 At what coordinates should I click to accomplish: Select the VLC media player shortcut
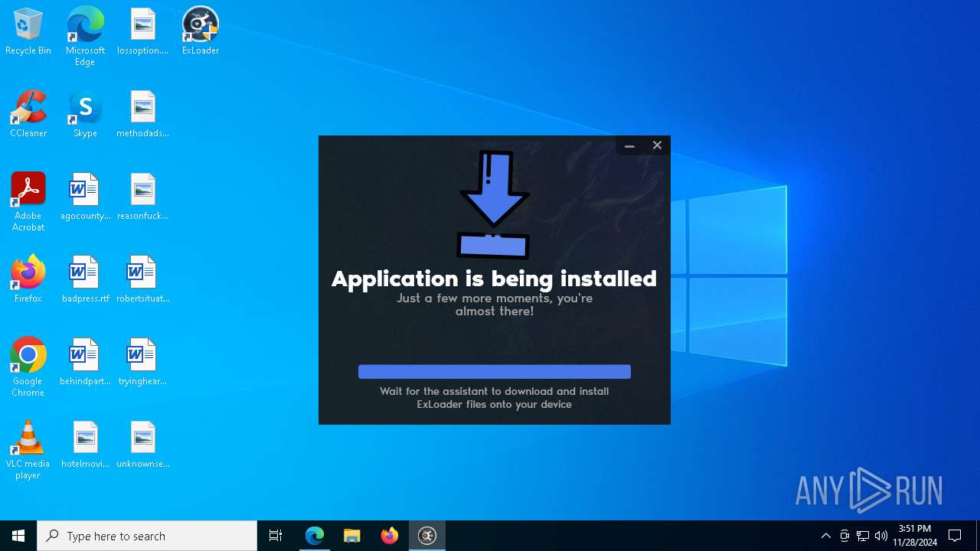click(x=28, y=450)
